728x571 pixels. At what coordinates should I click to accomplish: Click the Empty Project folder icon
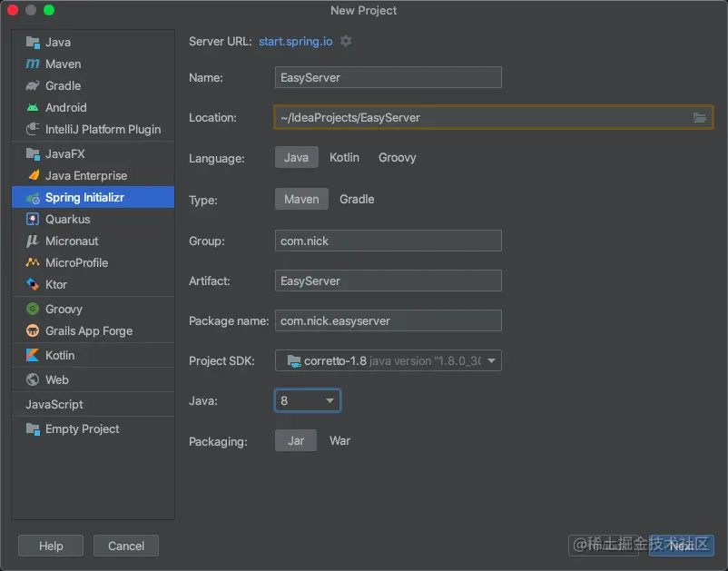(x=33, y=429)
